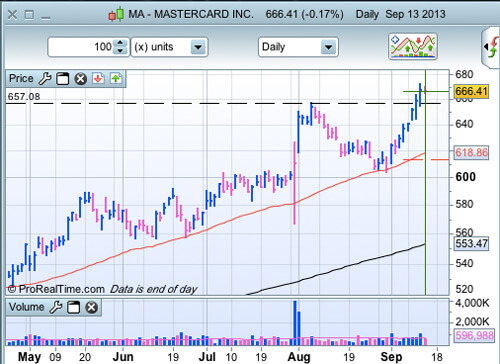
Task: Expand the (x) units dropdown
Action: tap(198, 47)
